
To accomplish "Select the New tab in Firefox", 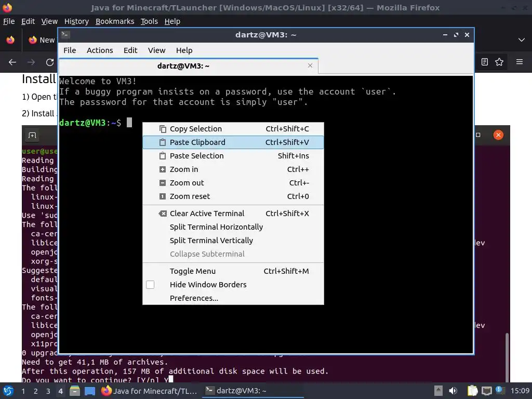I will click(42, 40).
